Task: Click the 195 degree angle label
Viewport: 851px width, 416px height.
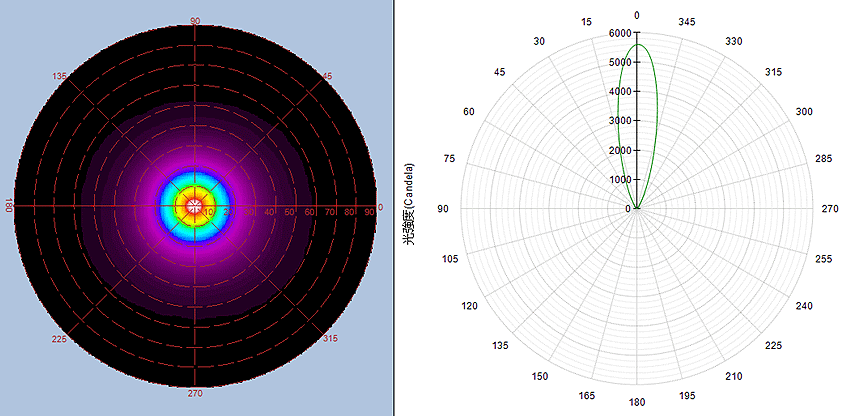Action: point(687,396)
